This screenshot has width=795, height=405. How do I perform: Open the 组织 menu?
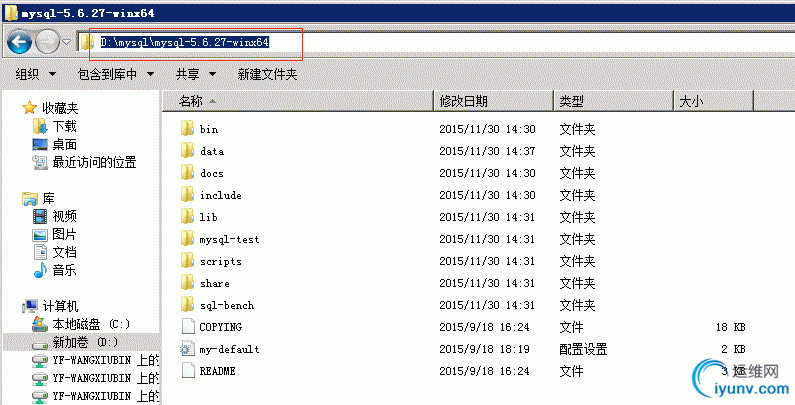pos(35,75)
